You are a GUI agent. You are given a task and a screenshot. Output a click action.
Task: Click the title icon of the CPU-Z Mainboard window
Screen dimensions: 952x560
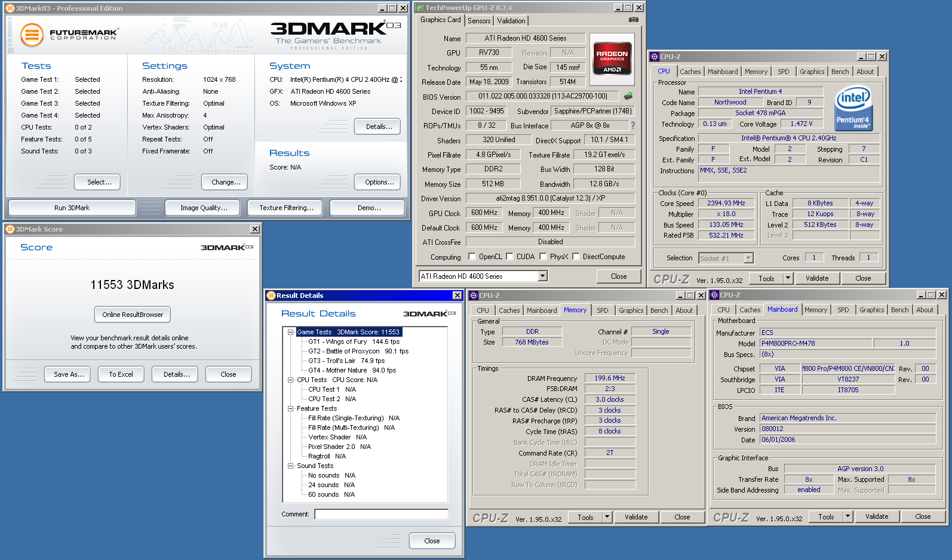coord(714,295)
